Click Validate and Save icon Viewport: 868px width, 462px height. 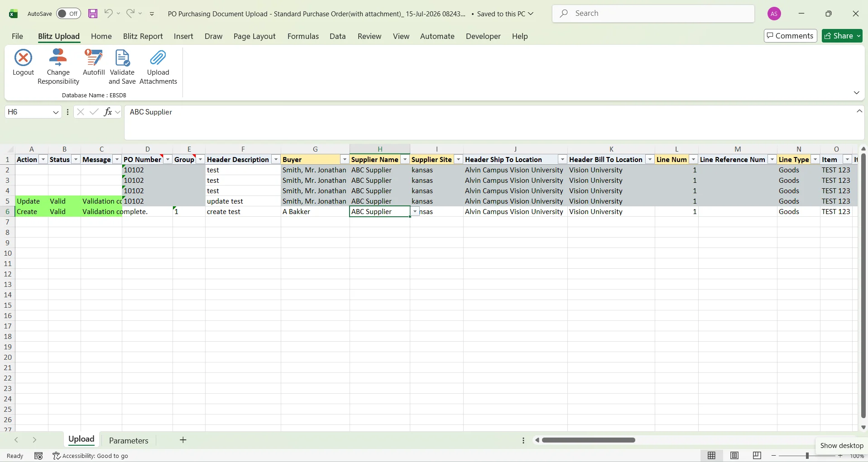point(122,58)
